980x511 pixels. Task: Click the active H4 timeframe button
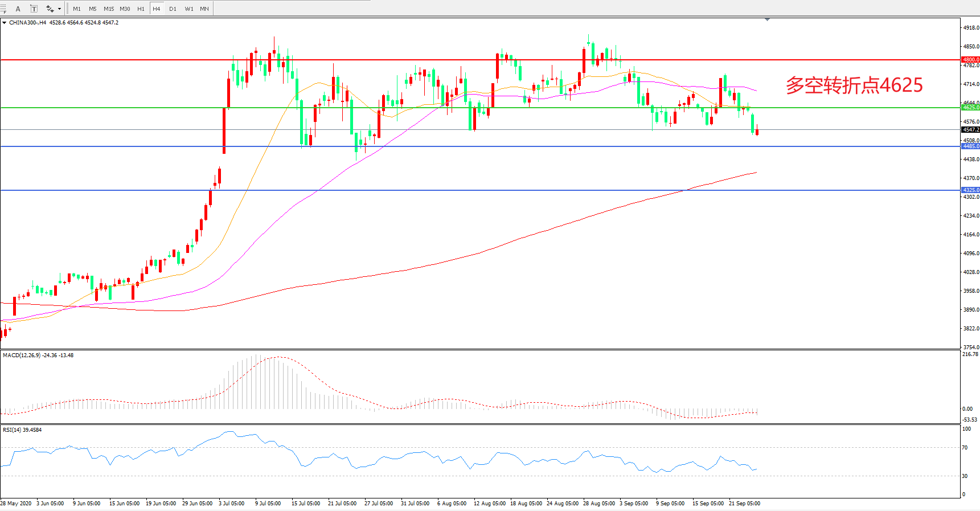point(157,9)
